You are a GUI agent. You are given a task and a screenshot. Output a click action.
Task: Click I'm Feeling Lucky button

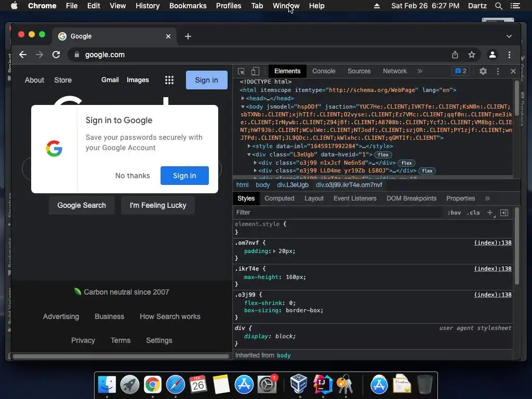pos(158,205)
